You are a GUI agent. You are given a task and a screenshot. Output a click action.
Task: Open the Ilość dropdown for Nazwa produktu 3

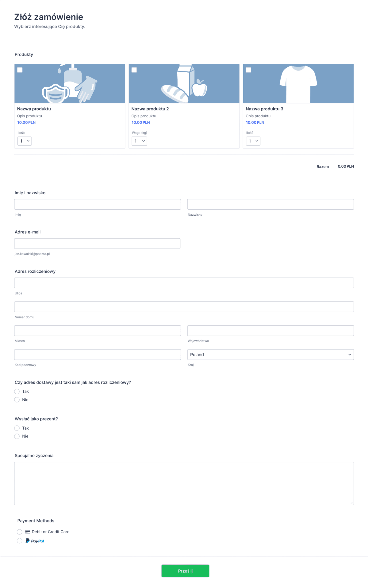[x=253, y=141]
